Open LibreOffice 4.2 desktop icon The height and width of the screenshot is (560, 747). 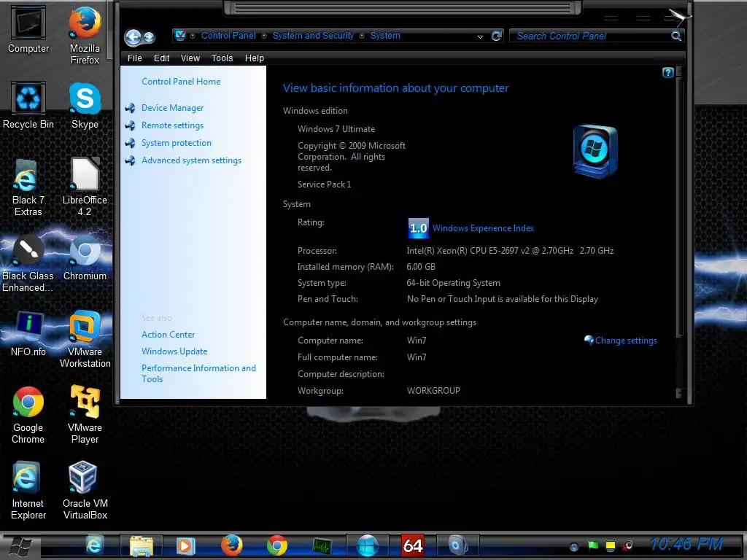click(85, 187)
